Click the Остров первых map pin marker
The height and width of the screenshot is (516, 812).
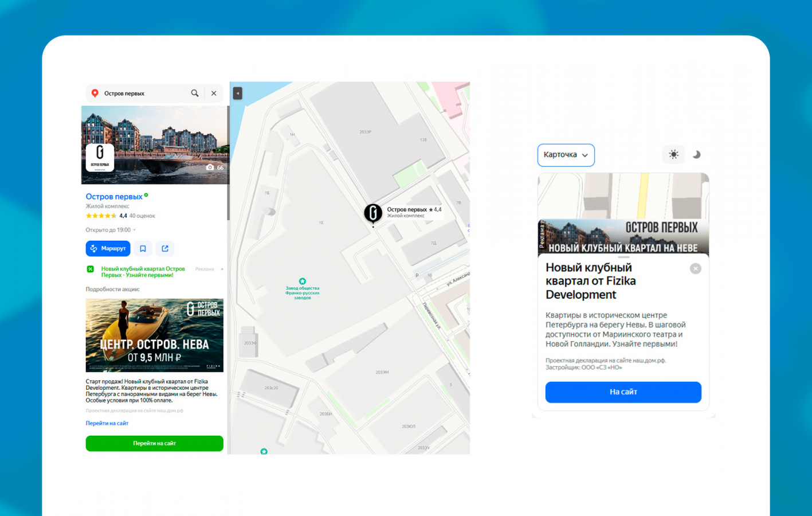click(x=373, y=213)
